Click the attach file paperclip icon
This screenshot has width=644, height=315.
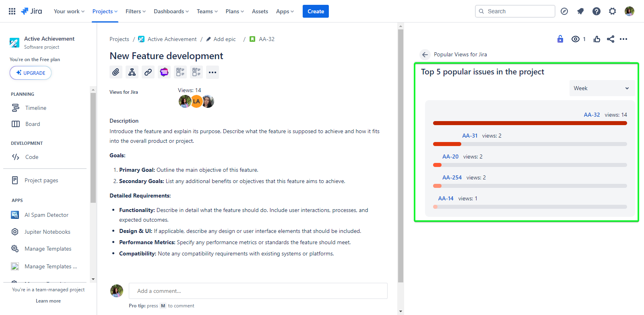pos(116,72)
